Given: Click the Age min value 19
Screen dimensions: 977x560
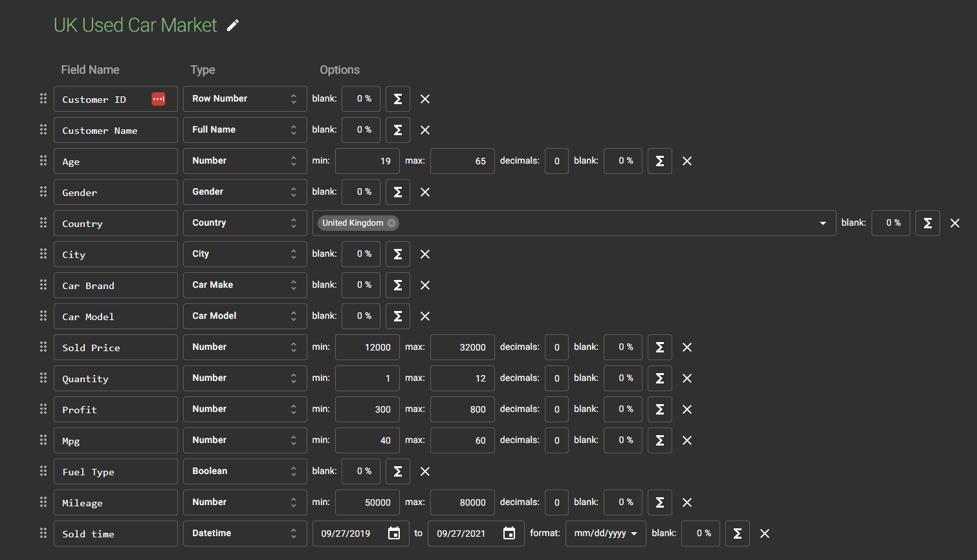Looking at the screenshot, I should tap(368, 161).
